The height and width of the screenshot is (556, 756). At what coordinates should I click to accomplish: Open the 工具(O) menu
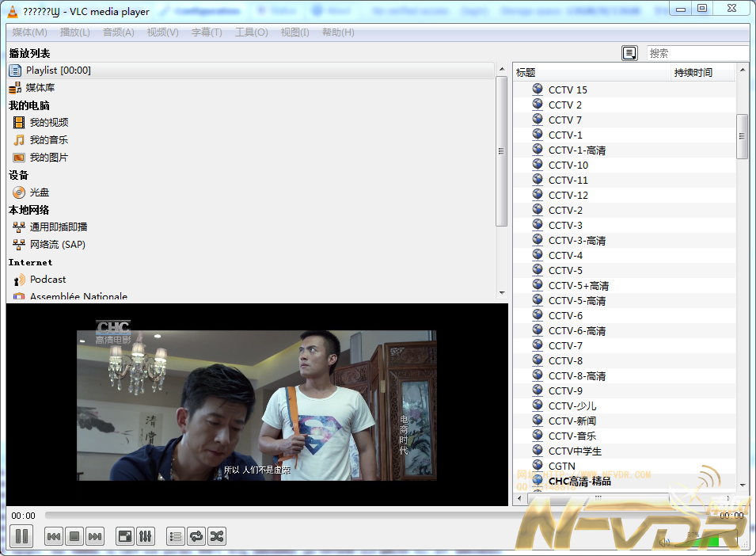[251, 32]
